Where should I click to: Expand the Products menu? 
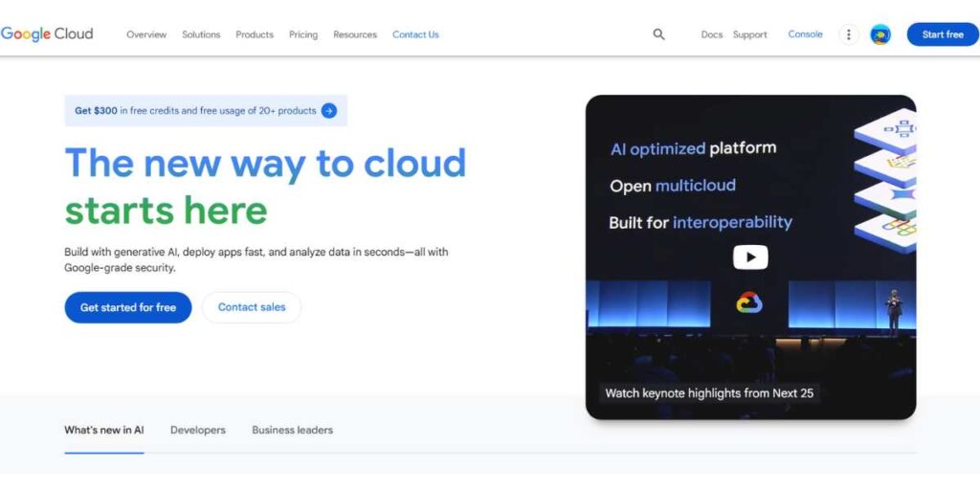(255, 34)
